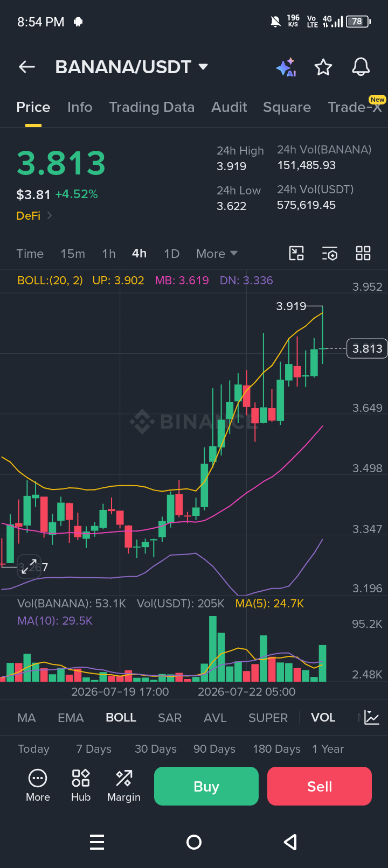Image resolution: width=388 pixels, height=868 pixels.
Task: Tap the 2026-07-22 05:00 date label
Action: point(246,692)
